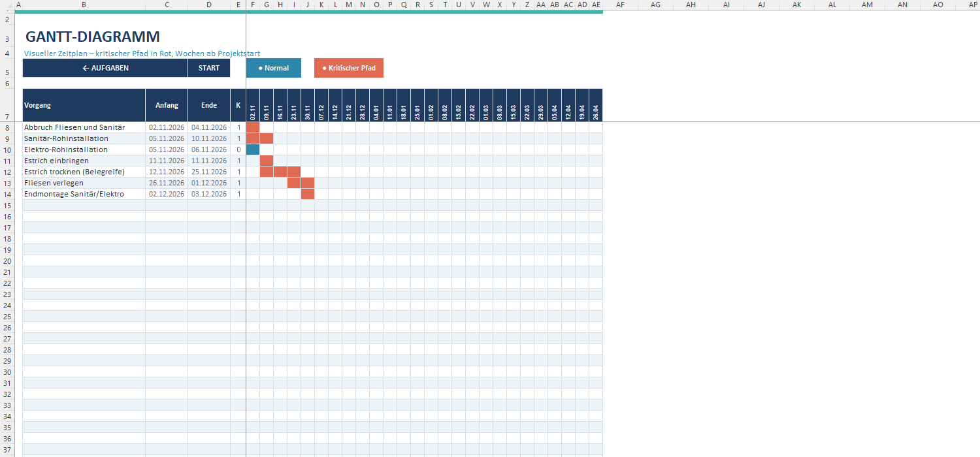Select cell 'Estrich trocknen (Belegreife)'

84,172
